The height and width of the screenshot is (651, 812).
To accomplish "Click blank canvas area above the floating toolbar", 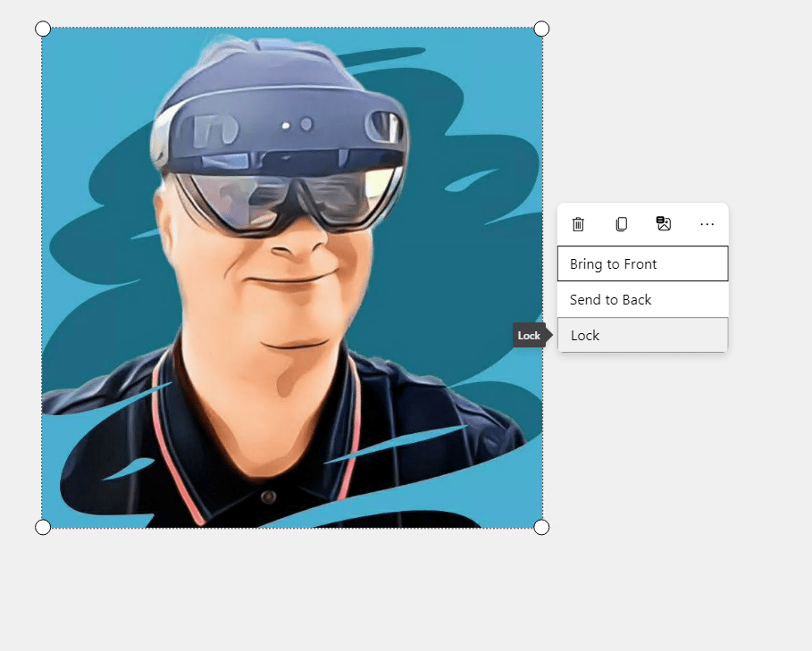I will point(643,107).
